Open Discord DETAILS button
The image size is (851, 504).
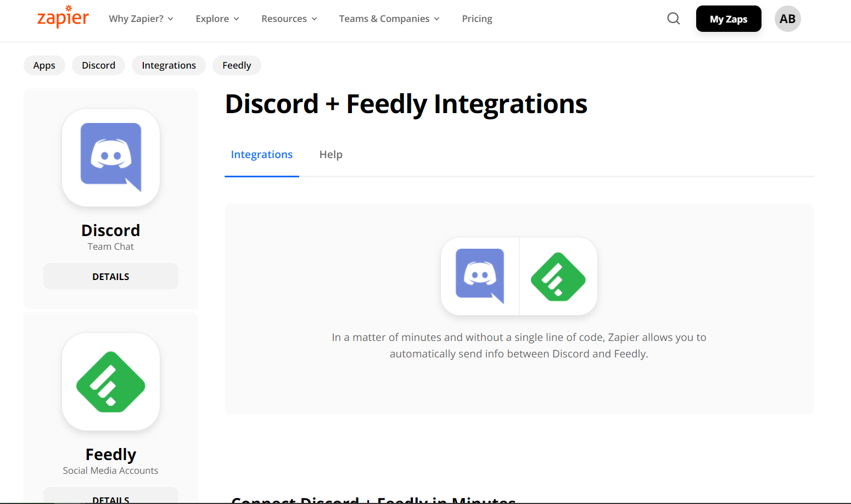point(111,276)
